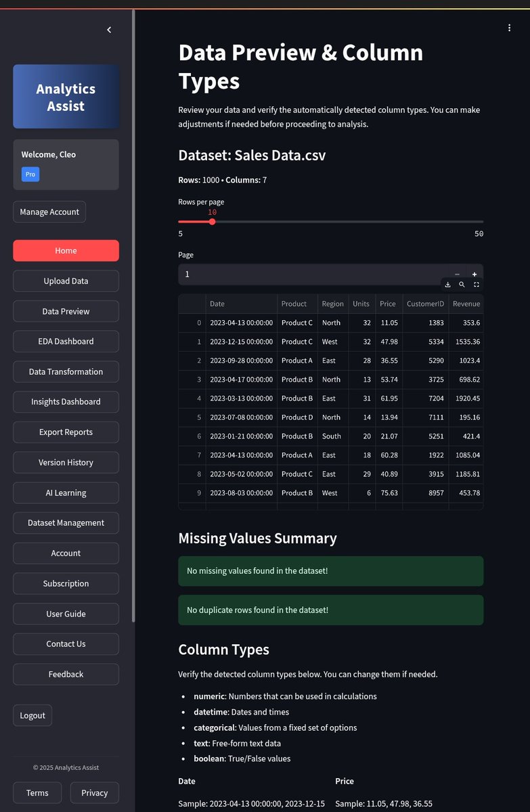Select the row index 9 cell

pyautogui.click(x=192, y=493)
